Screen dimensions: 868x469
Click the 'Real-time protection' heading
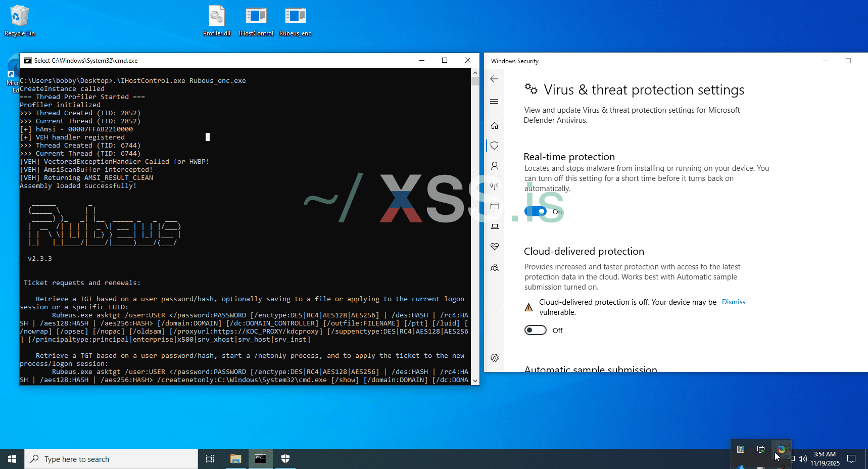pos(569,157)
